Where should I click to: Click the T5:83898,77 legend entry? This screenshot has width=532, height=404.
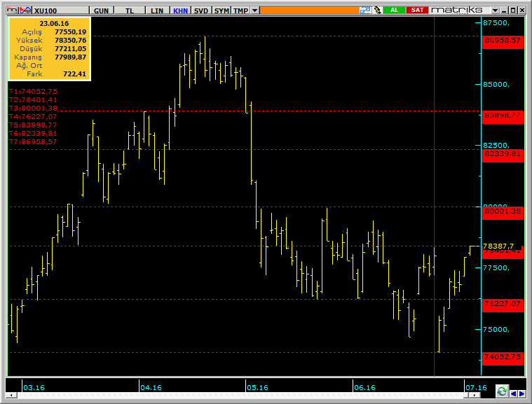click(x=33, y=125)
